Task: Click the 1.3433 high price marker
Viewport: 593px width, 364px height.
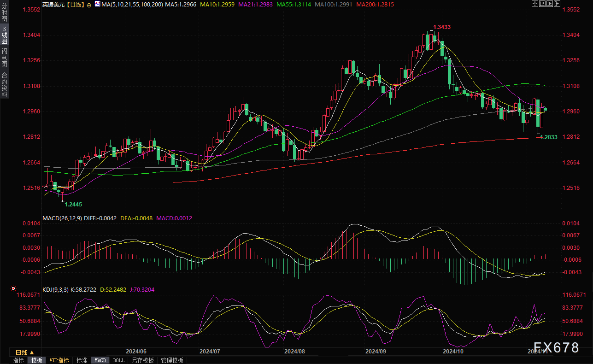Action: [441, 27]
